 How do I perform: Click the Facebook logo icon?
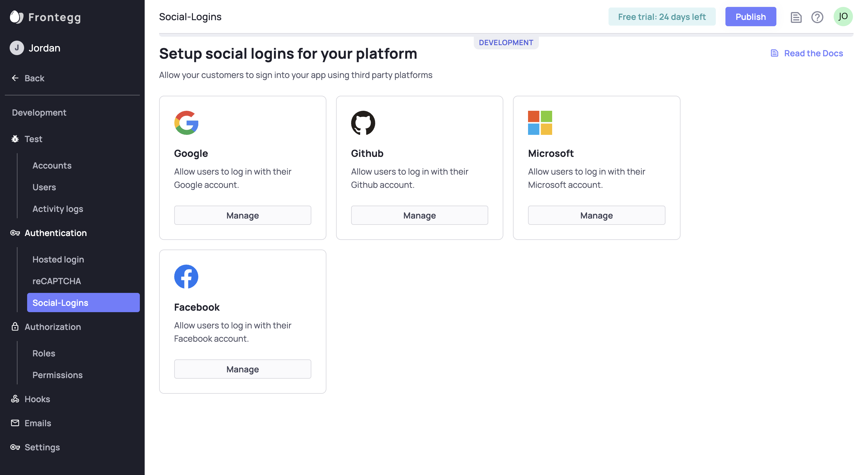point(186,277)
